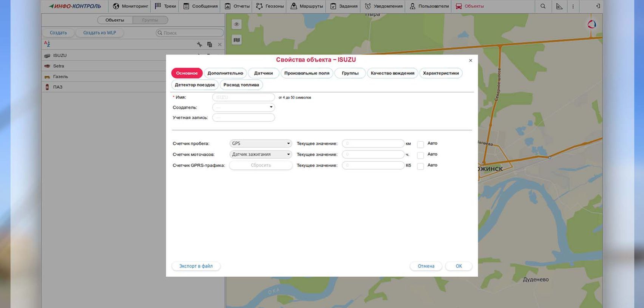Click mileage current value field in км
Image resolution: width=644 pixels, height=308 pixels.
(373, 144)
